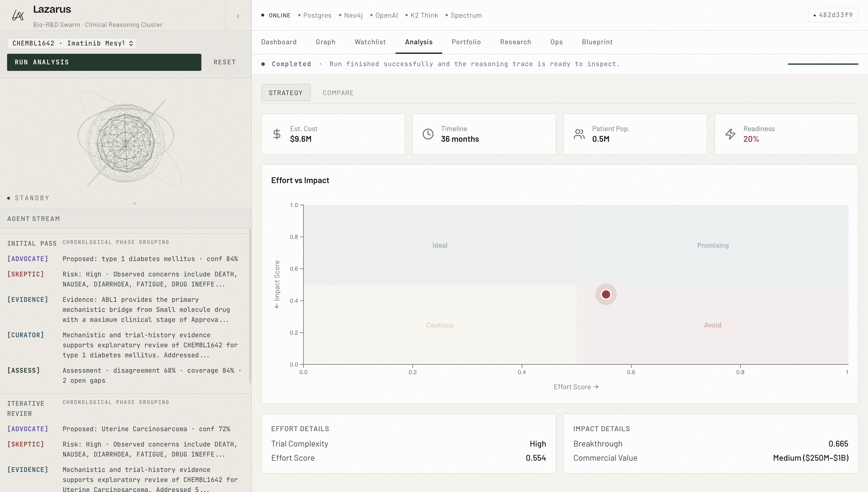Open the CHEMBL1642 Imatinib compound dropdown
The width and height of the screenshot is (868, 492).
click(72, 43)
